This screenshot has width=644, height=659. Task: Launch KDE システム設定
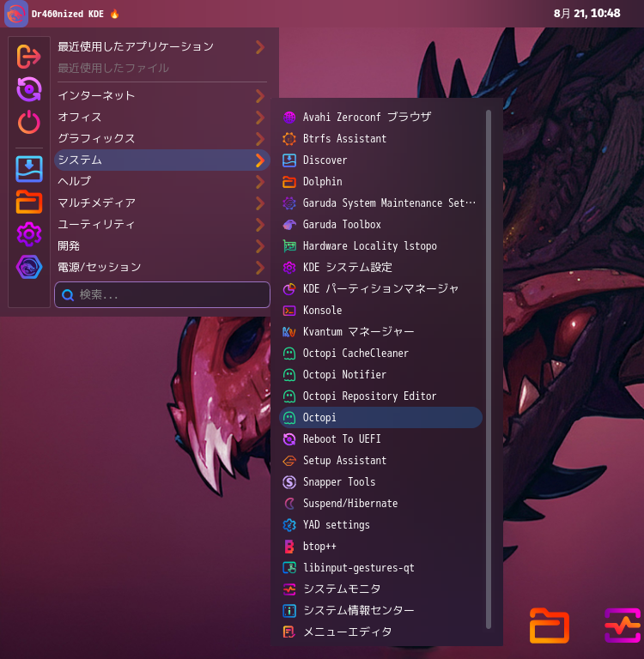click(x=380, y=268)
